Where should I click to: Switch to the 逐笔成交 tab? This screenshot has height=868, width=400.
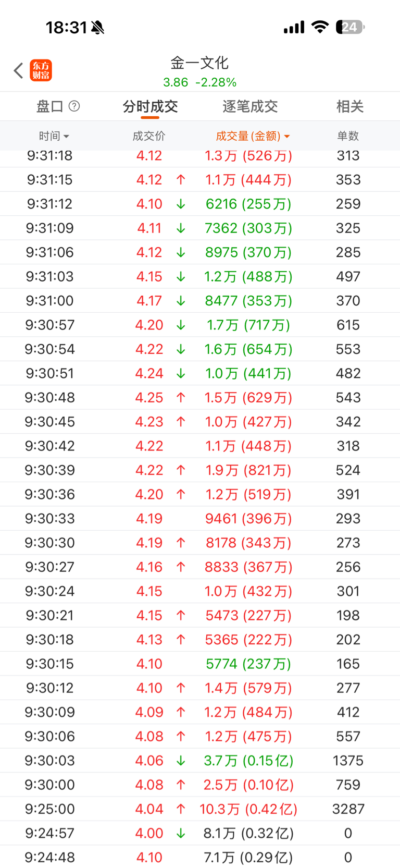click(250, 106)
